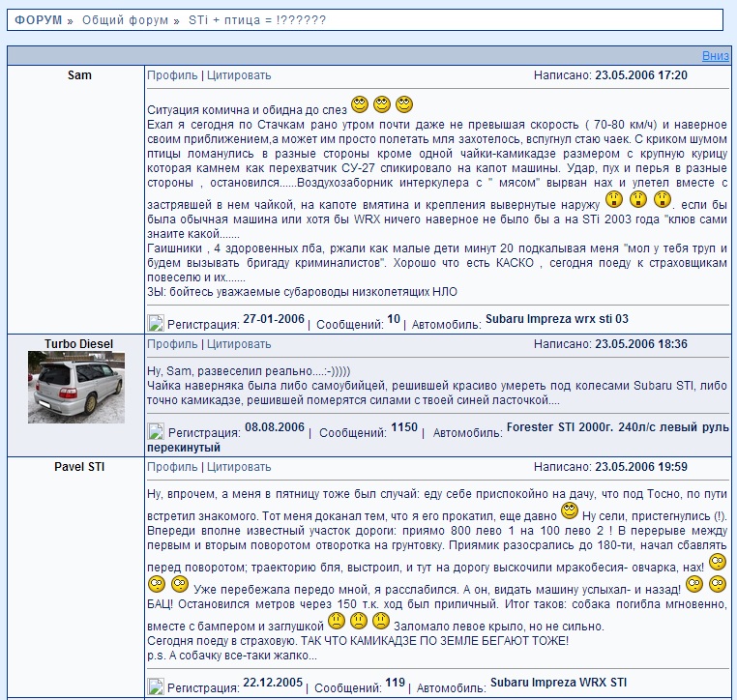Click Turbo Diesel's car avatar image

coord(76,387)
